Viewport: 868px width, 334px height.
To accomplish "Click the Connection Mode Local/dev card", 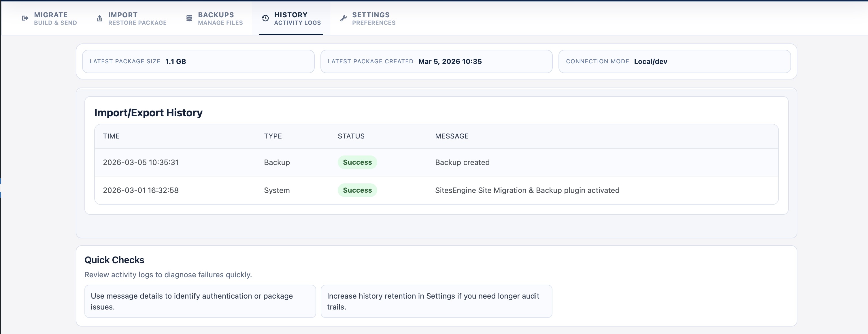I will 675,61.
